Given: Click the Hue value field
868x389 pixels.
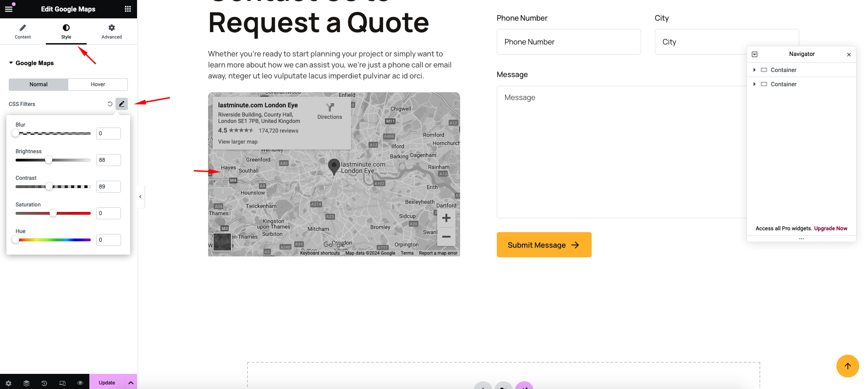Looking at the screenshot, I should (109, 240).
